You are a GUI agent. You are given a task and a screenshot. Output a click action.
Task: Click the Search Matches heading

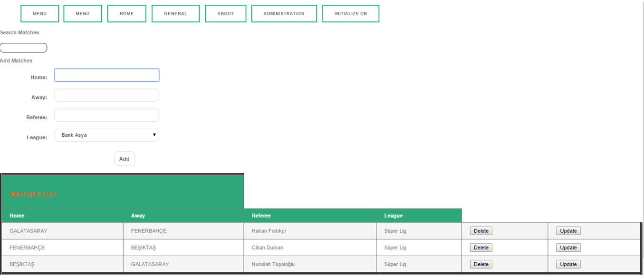(19, 32)
